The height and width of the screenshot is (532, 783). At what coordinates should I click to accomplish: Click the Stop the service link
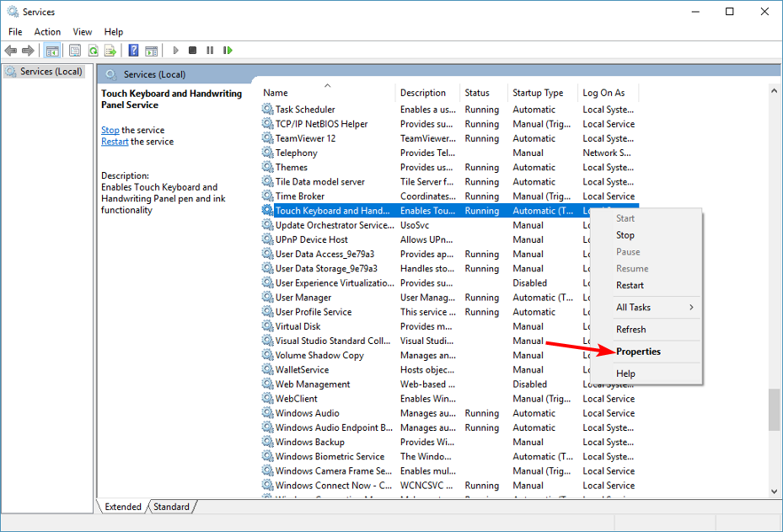click(110, 130)
